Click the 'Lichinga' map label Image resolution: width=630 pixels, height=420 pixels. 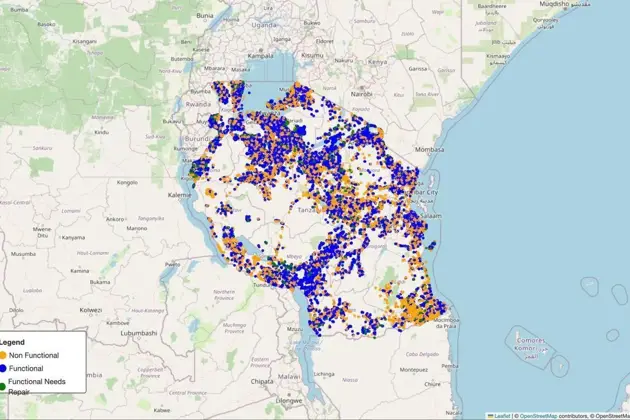(324, 374)
